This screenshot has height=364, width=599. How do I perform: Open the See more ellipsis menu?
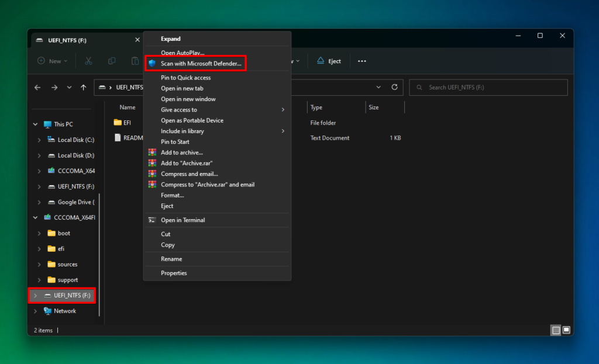362,61
